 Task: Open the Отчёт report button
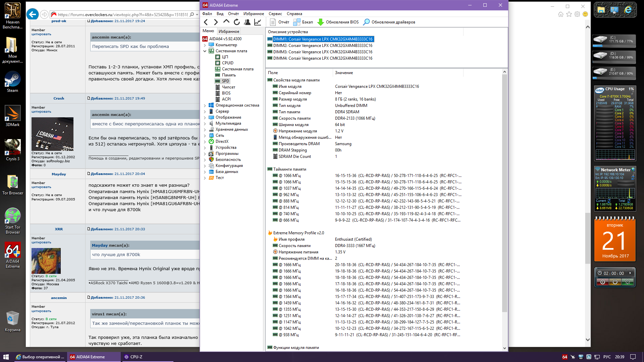pyautogui.click(x=280, y=22)
